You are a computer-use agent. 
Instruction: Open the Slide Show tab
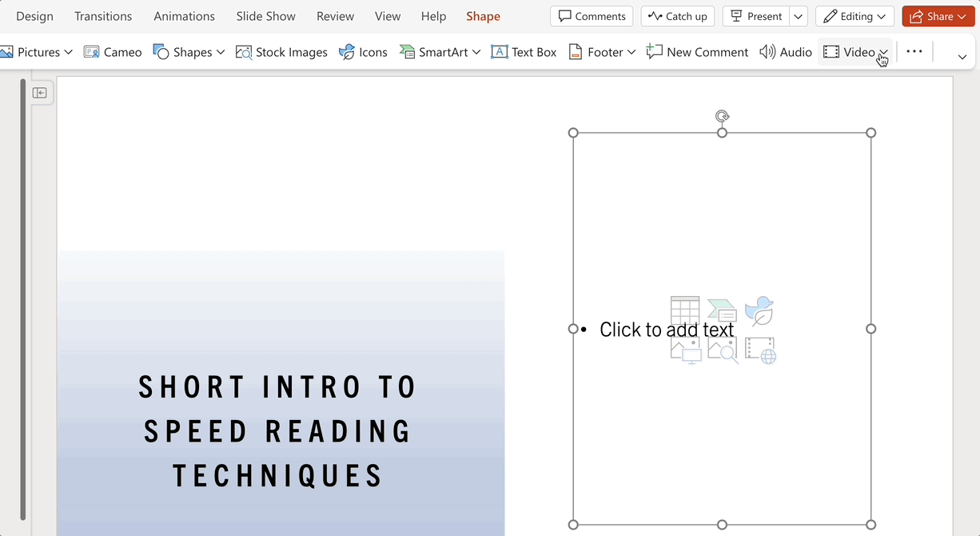pyautogui.click(x=265, y=16)
